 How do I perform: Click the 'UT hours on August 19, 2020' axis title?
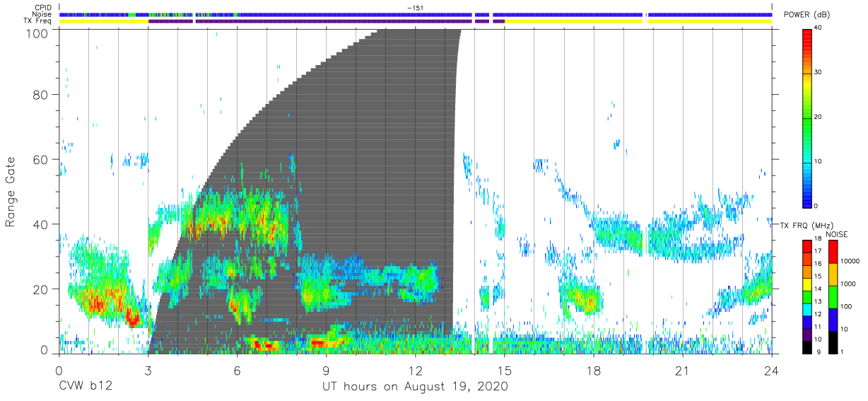[x=415, y=386]
